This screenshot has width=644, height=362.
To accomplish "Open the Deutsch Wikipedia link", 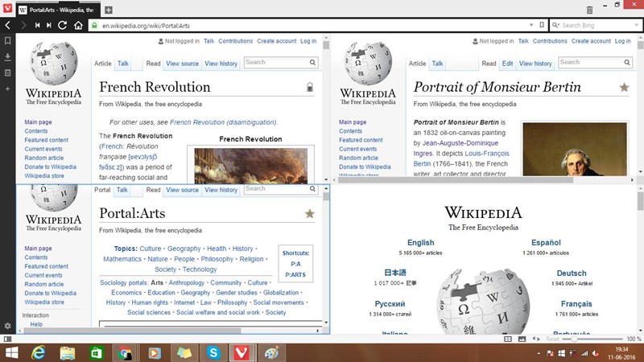I will click(x=572, y=274).
